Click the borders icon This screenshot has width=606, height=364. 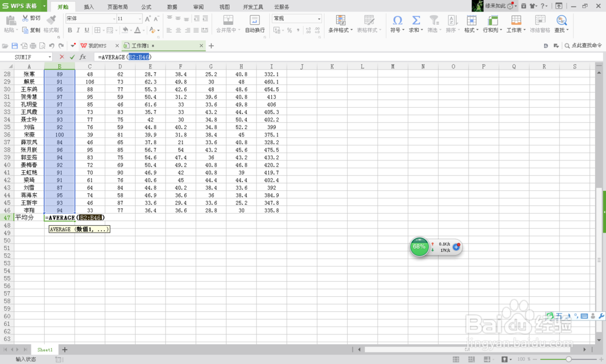pos(98,30)
